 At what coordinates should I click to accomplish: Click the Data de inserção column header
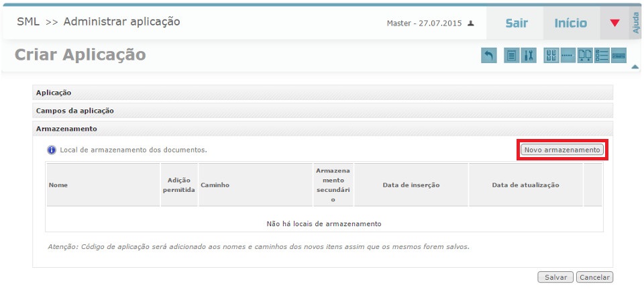point(411,185)
